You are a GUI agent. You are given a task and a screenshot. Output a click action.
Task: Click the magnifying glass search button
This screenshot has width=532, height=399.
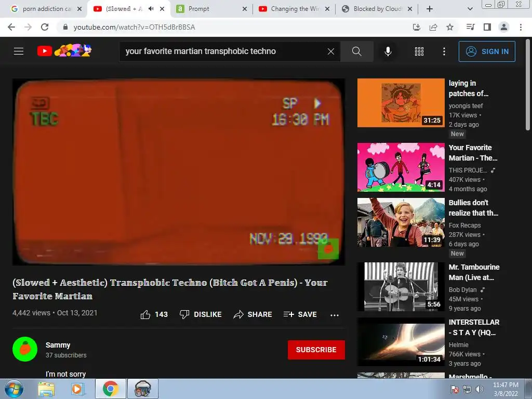point(356,51)
